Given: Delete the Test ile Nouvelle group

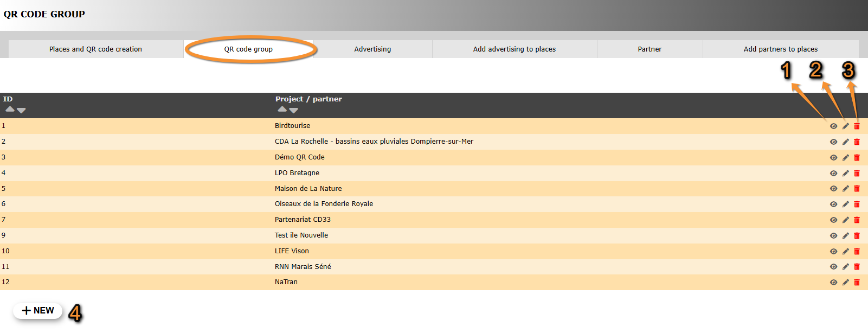Looking at the screenshot, I should pos(857,236).
